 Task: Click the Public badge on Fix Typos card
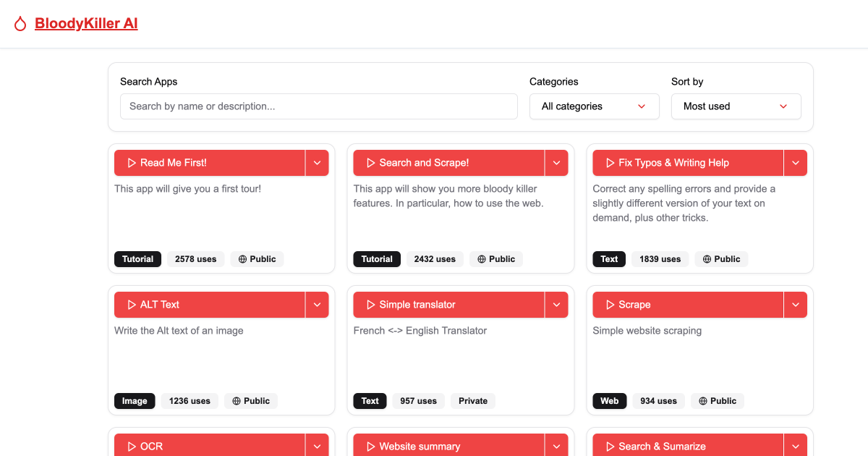721,259
